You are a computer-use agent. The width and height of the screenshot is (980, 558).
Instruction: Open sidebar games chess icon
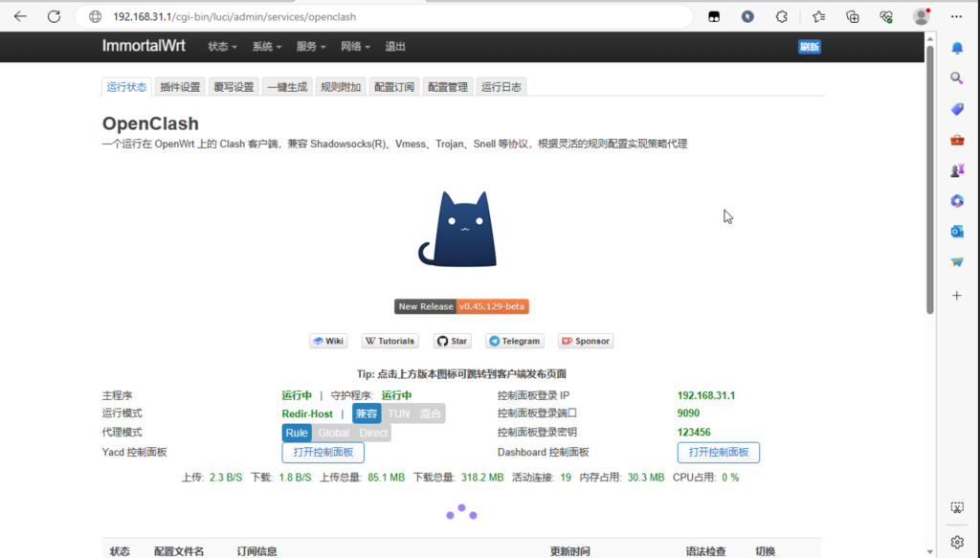pos(957,170)
